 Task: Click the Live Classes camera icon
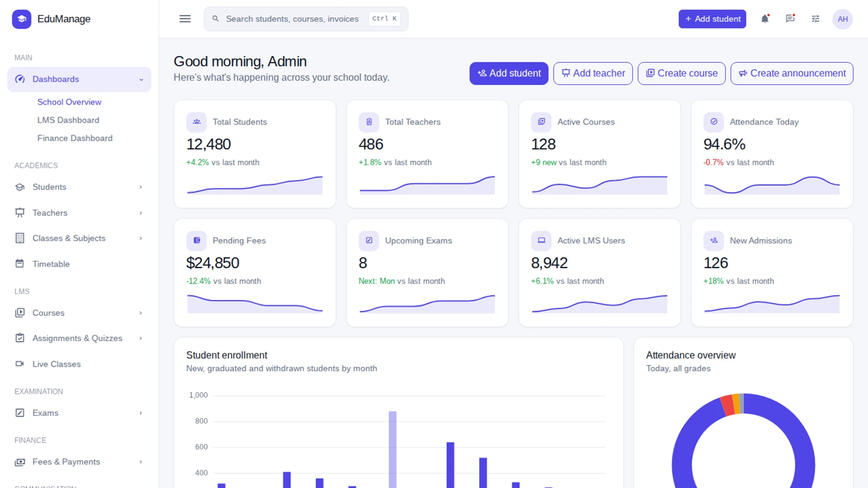[x=20, y=364]
